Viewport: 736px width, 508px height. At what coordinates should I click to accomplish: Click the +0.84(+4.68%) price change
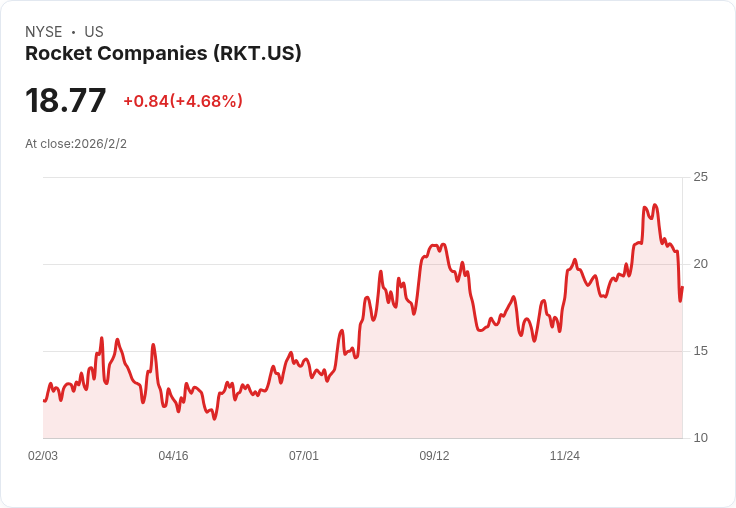click(x=183, y=101)
